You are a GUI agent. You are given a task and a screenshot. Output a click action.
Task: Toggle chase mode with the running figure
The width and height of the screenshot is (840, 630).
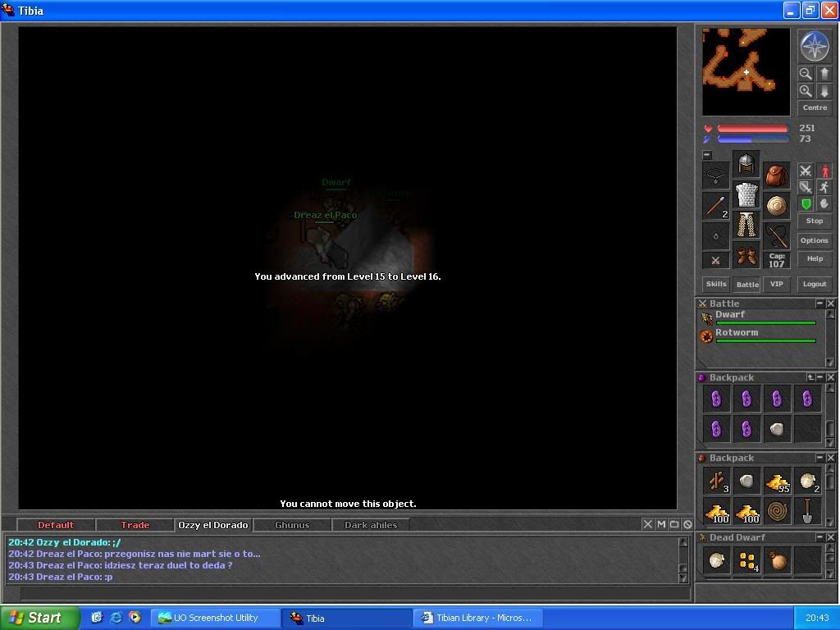pyautogui.click(x=824, y=187)
